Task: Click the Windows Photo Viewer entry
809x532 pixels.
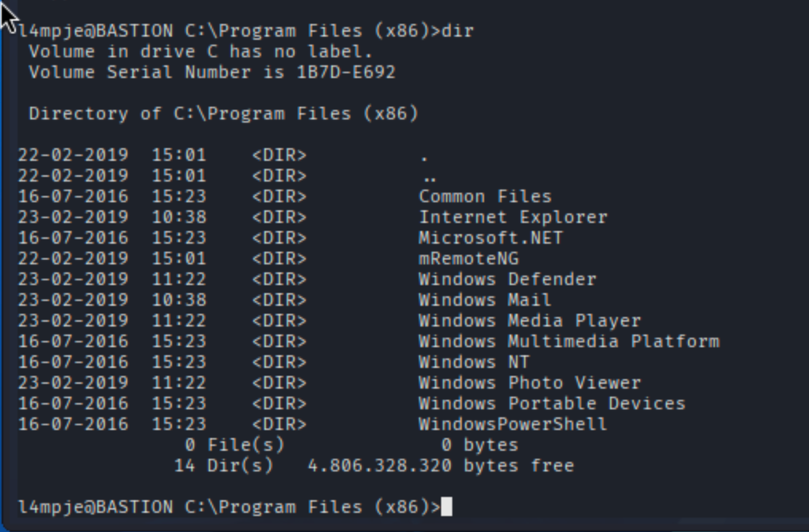Action: [530, 383]
